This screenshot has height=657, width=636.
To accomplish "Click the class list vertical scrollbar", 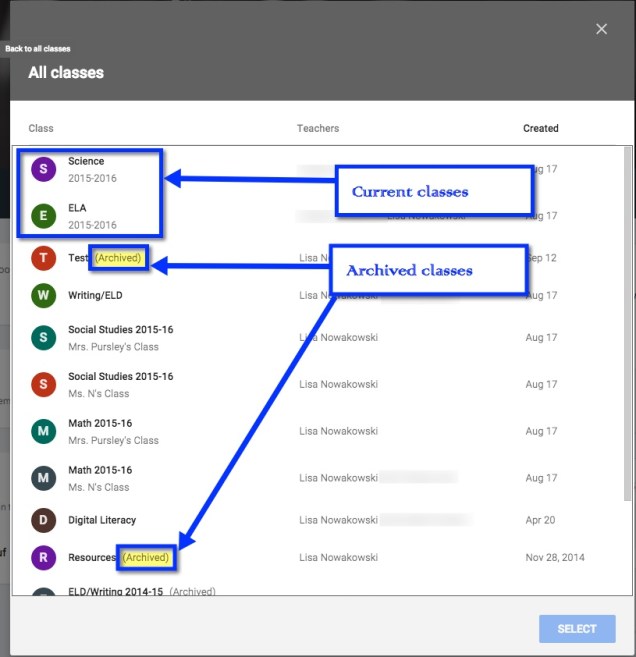I will click(x=627, y=300).
